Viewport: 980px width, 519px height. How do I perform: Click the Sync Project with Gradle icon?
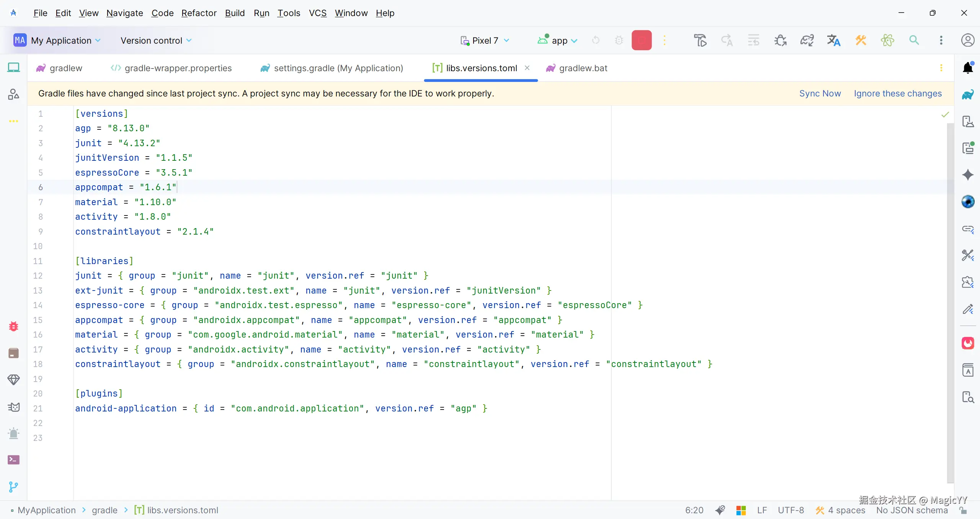pyautogui.click(x=807, y=40)
